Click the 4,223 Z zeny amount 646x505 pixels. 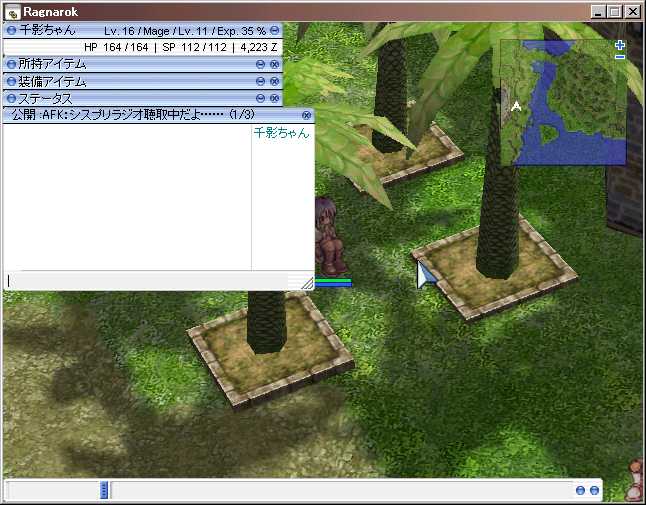(259, 47)
